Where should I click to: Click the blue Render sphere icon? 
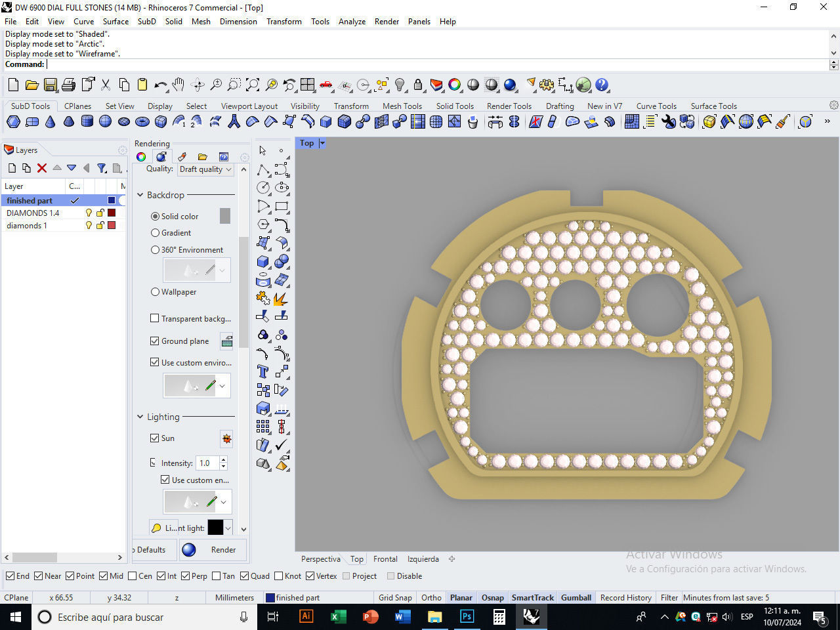(x=510, y=85)
